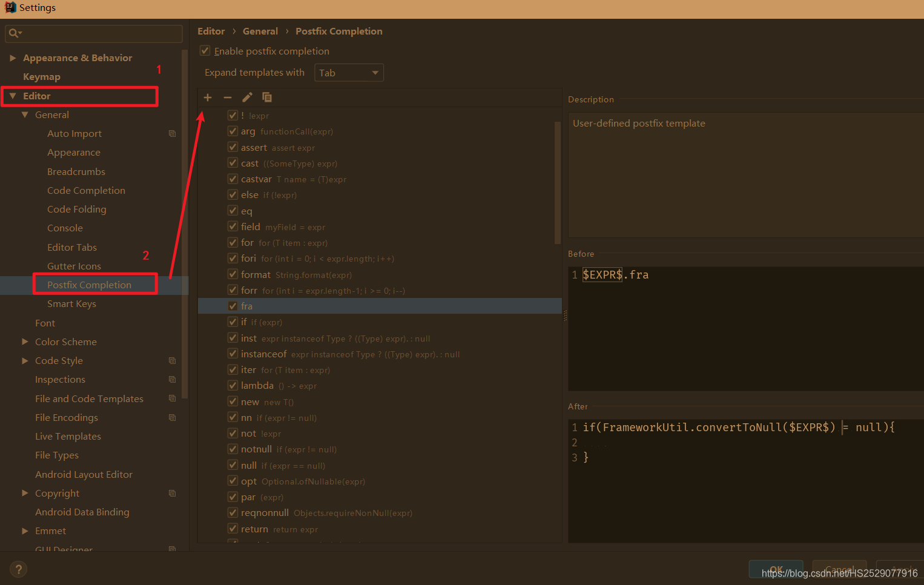The width and height of the screenshot is (924, 585).
Task: Select the instanceof template row
Action: [380, 354]
